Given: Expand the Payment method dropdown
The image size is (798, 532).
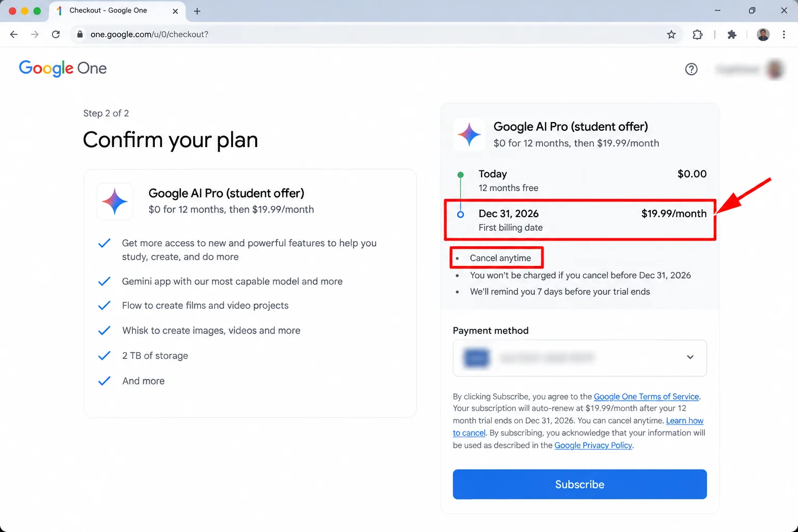Looking at the screenshot, I should click(x=580, y=358).
